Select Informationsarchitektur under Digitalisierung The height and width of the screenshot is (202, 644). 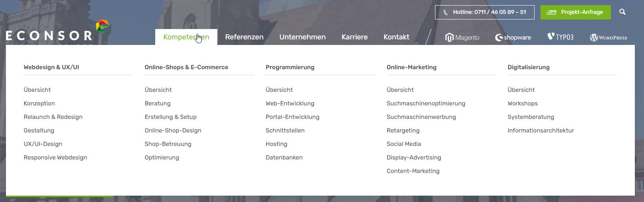click(x=541, y=130)
